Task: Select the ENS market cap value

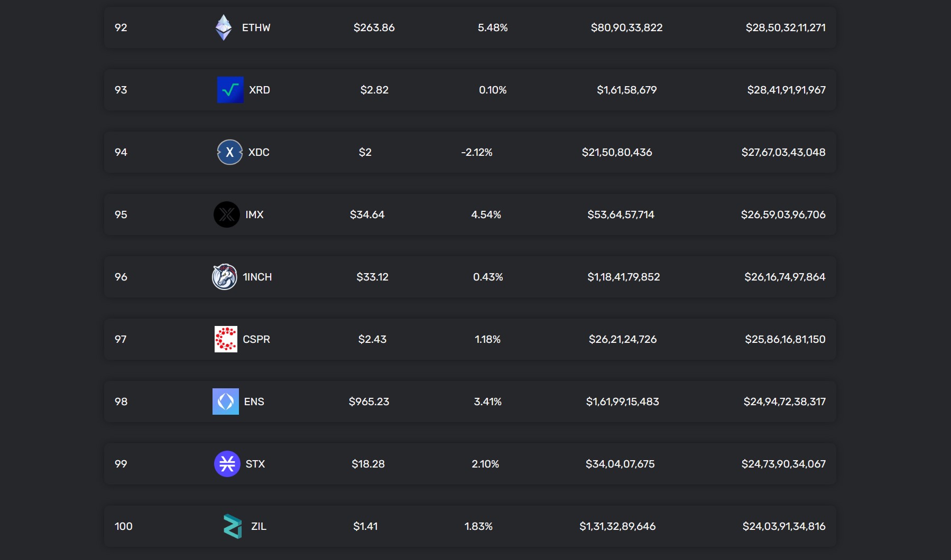Action: 785,402
